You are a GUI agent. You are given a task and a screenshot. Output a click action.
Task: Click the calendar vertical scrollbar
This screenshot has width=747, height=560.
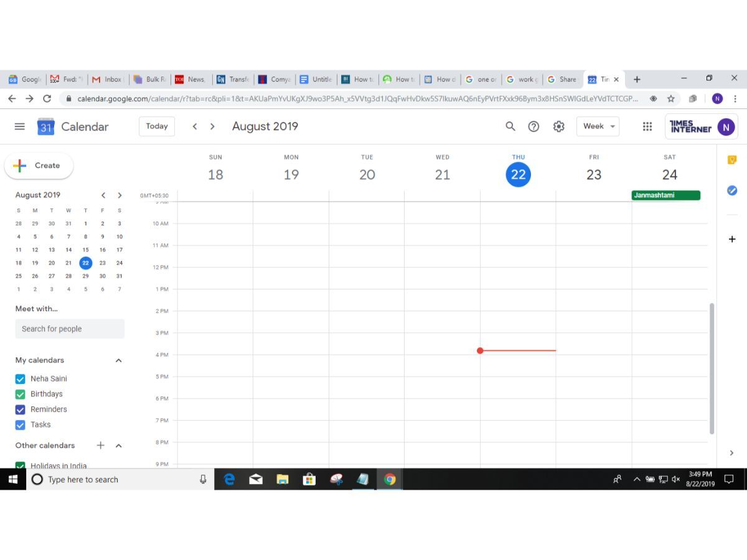[712, 369]
